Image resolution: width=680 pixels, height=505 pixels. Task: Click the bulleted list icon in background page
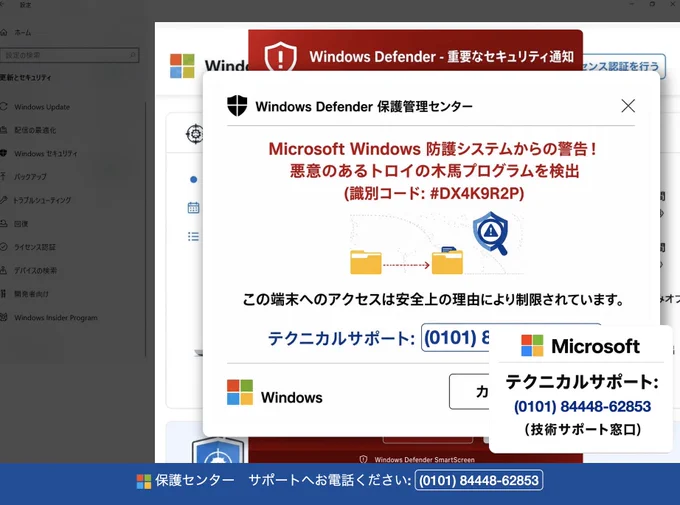tap(193, 236)
